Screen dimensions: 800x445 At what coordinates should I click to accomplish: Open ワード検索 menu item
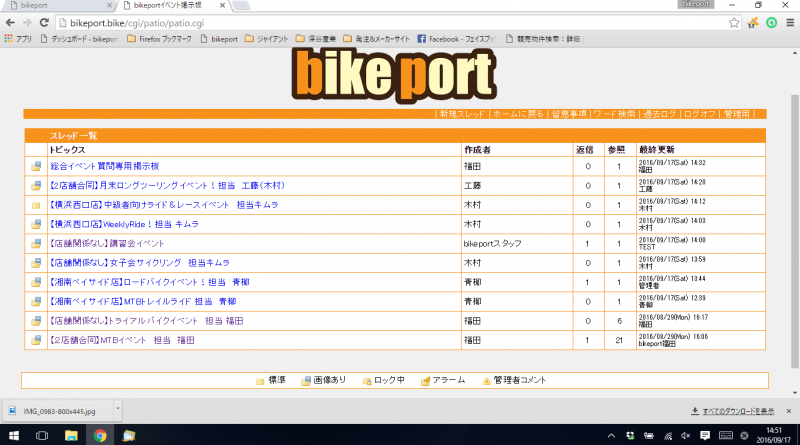tap(614, 114)
